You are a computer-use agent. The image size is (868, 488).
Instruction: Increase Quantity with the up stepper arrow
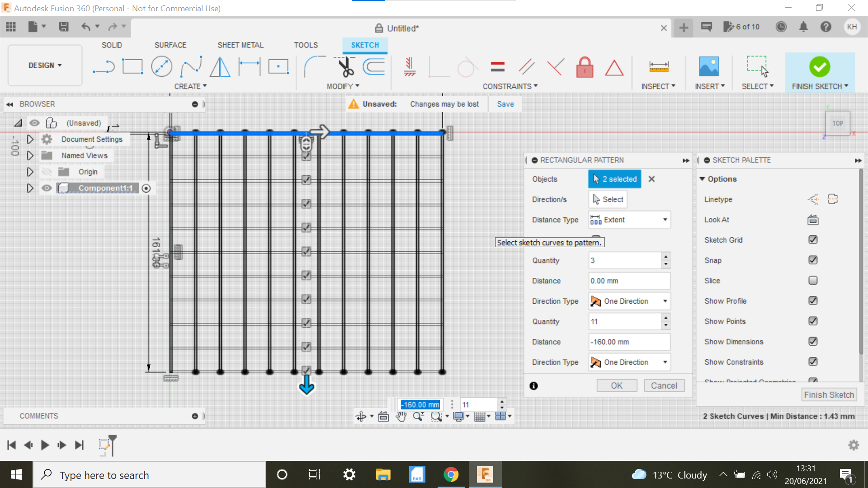pos(665,257)
